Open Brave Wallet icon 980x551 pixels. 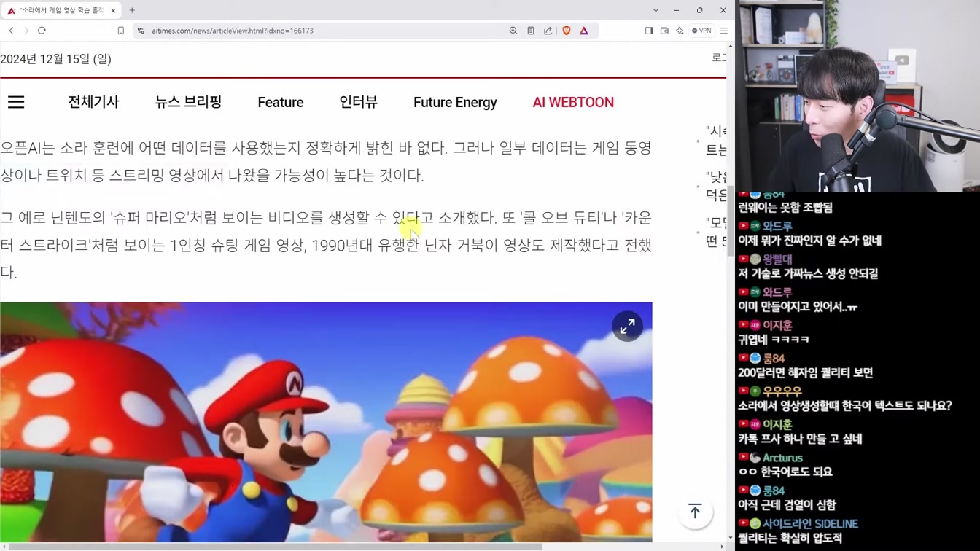[x=664, y=31]
